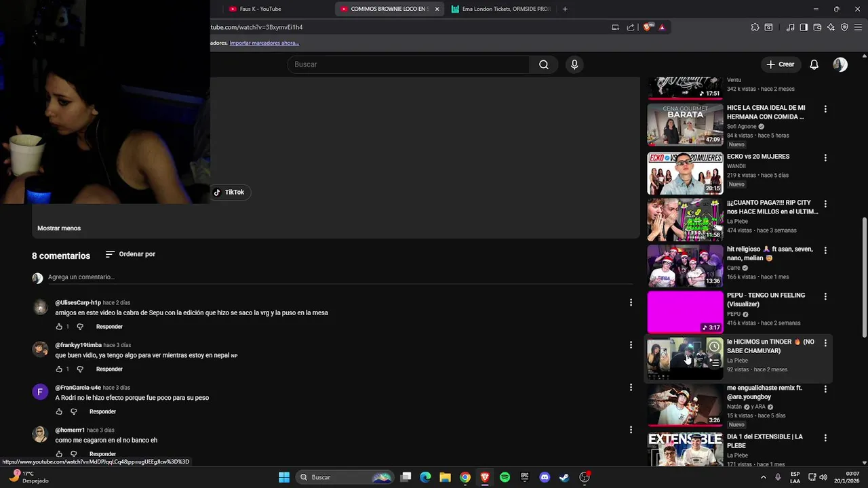
Task: Close the COMIMOS BROWNIE LOCO tab
Action: [x=437, y=9]
